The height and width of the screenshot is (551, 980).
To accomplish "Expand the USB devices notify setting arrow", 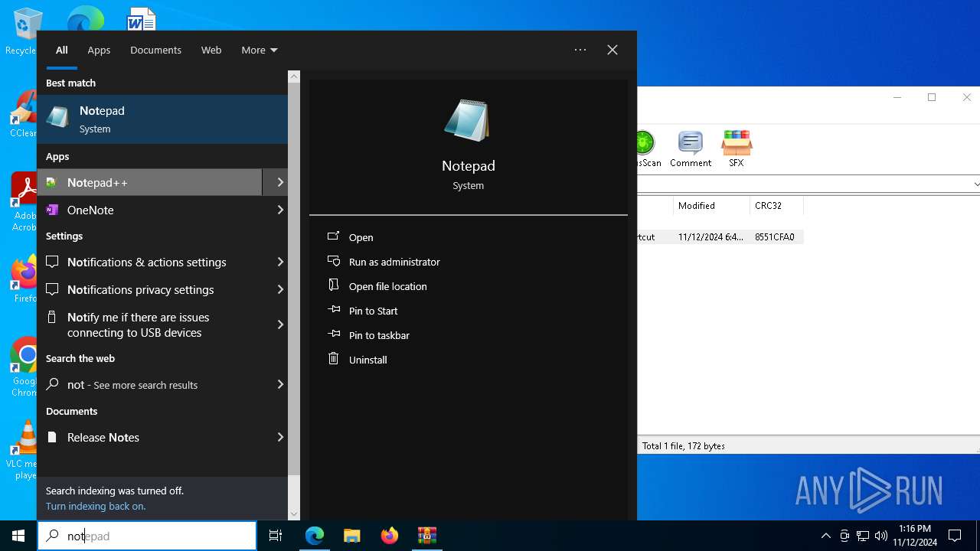I will coord(279,324).
